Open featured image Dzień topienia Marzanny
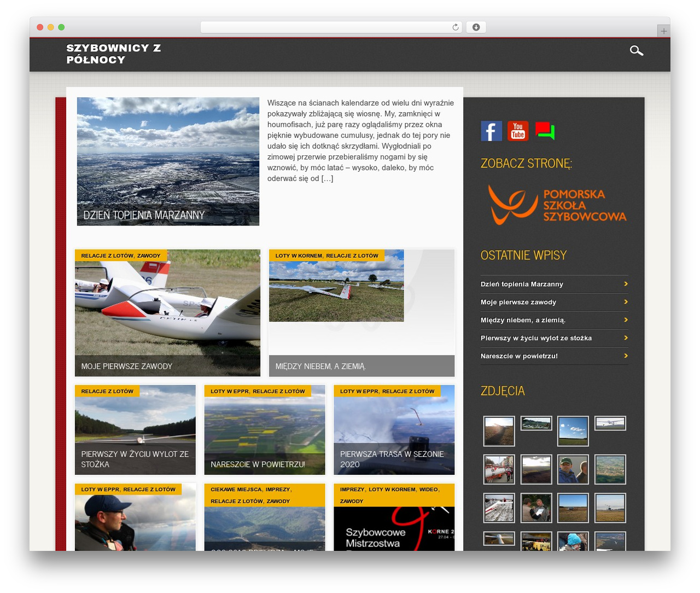The image size is (700, 593). (168, 161)
